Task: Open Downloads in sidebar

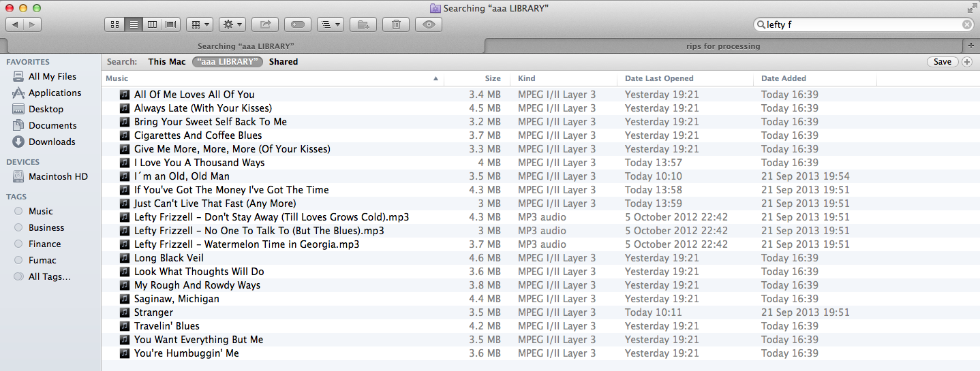Action: (44, 142)
